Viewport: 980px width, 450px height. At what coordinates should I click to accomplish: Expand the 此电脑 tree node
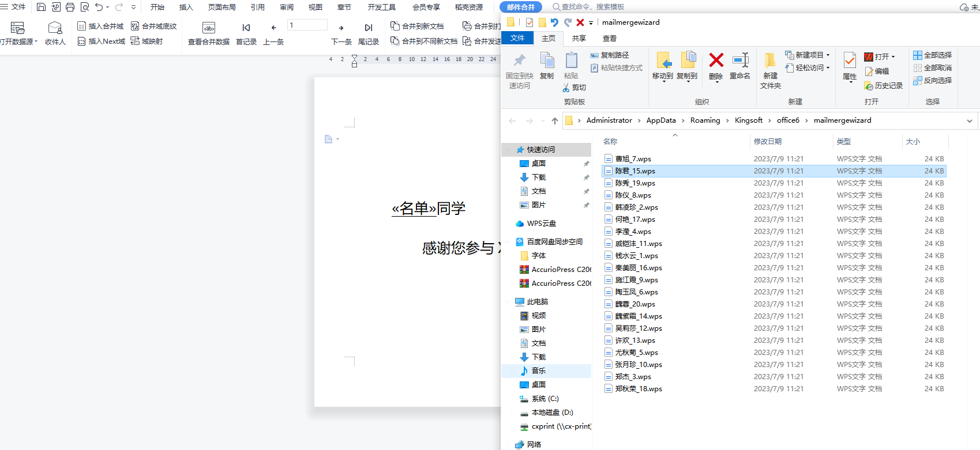click(508, 302)
